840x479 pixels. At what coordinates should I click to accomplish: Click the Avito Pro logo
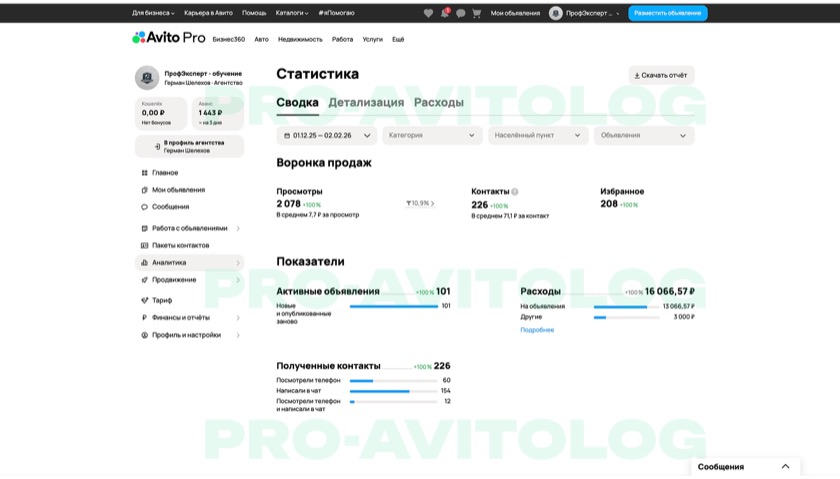click(x=169, y=38)
